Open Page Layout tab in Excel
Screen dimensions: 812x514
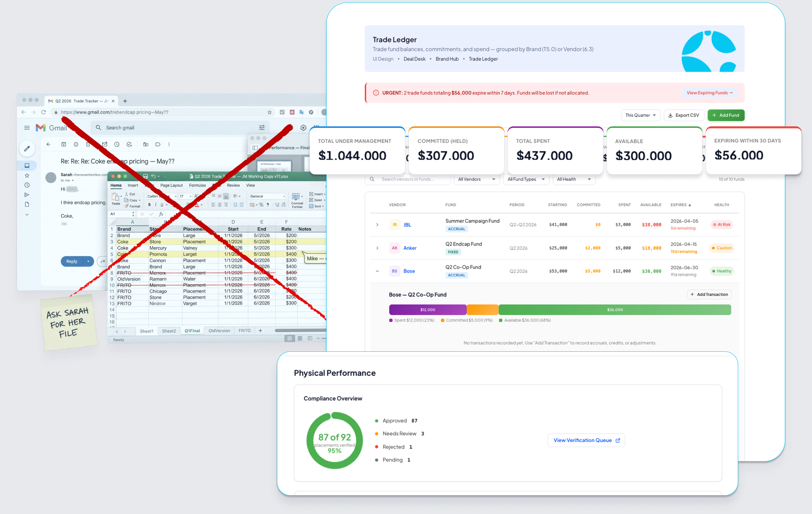point(171,185)
